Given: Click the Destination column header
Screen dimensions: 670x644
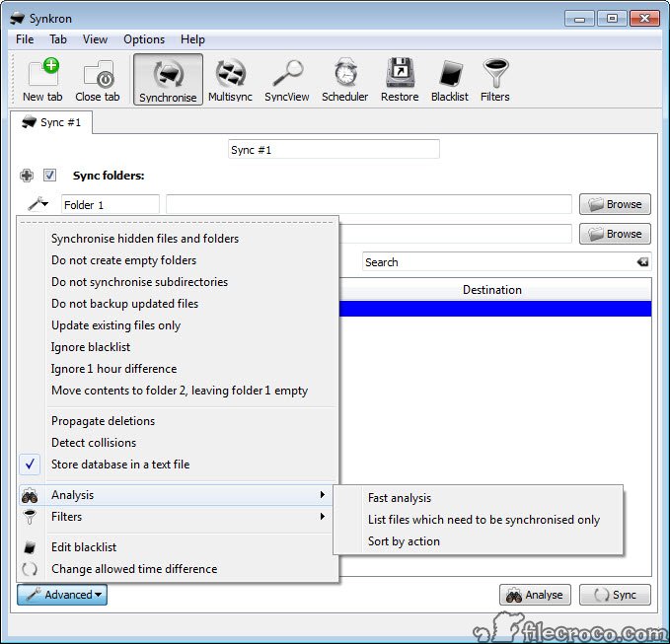Looking at the screenshot, I should tap(491, 290).
